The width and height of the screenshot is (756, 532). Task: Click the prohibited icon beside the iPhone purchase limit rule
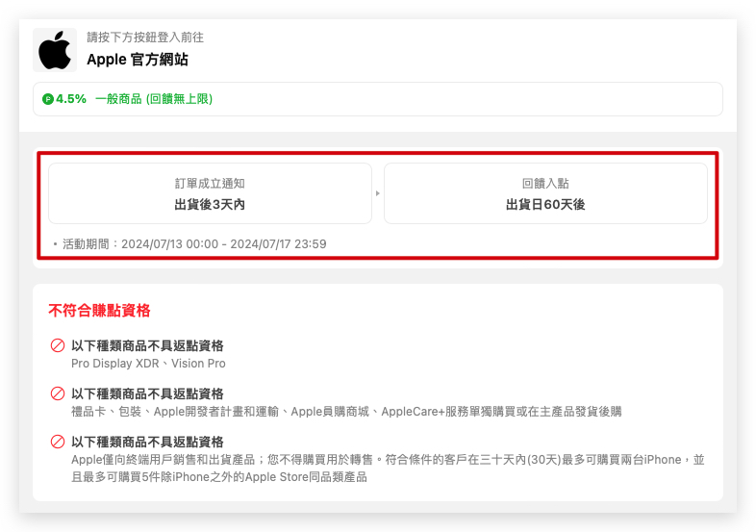[58, 442]
